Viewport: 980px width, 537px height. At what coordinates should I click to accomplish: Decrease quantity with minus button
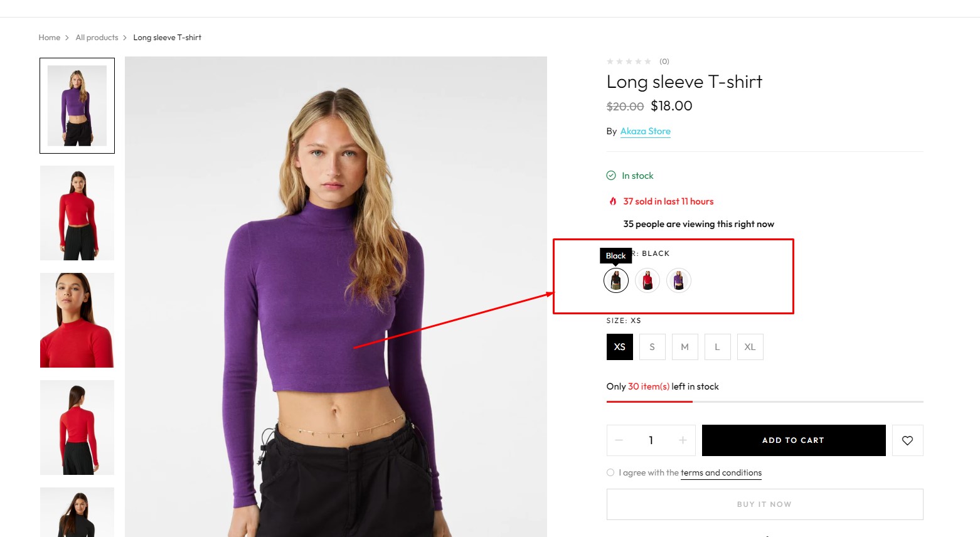(x=619, y=440)
